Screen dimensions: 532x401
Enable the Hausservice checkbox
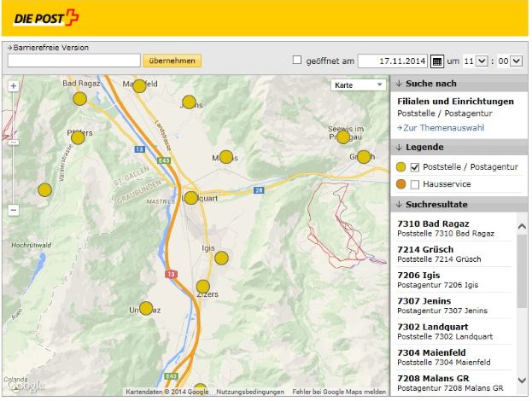coord(415,184)
